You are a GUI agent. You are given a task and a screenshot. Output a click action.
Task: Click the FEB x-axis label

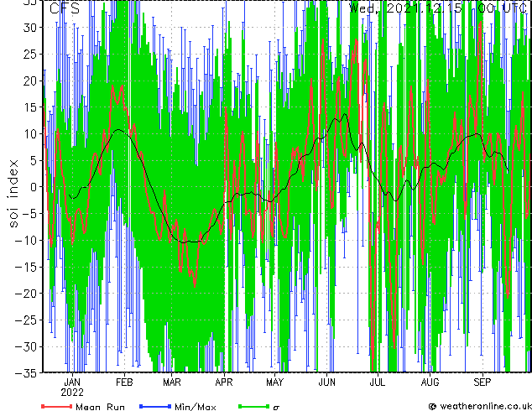click(x=124, y=382)
